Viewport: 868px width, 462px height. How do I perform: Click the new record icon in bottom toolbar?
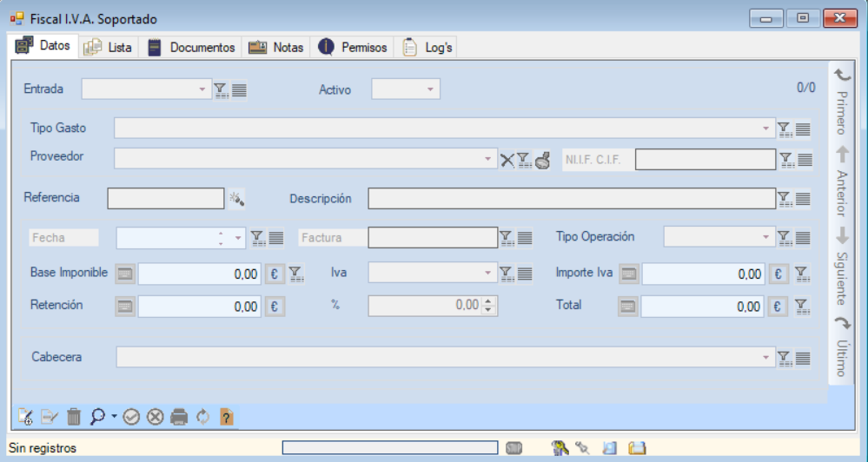pos(25,418)
